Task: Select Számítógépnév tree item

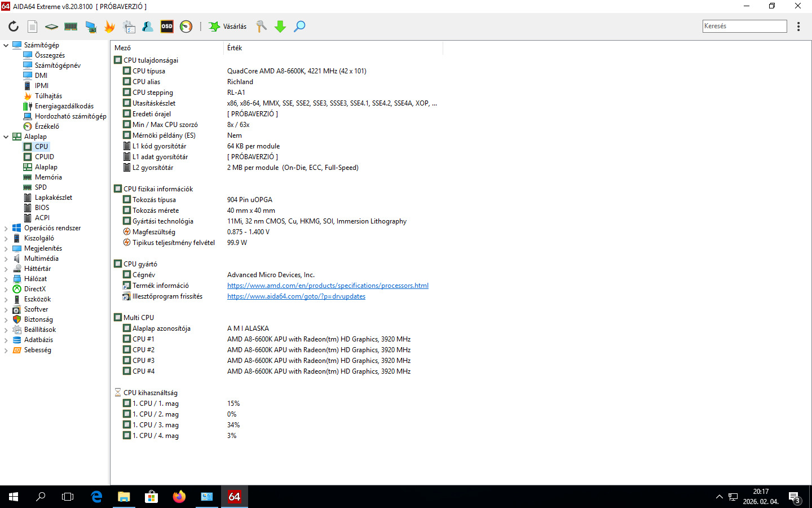Action: (58, 65)
